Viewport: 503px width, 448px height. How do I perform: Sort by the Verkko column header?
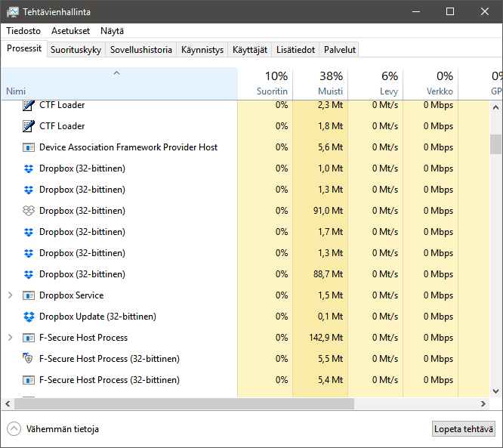[430, 83]
